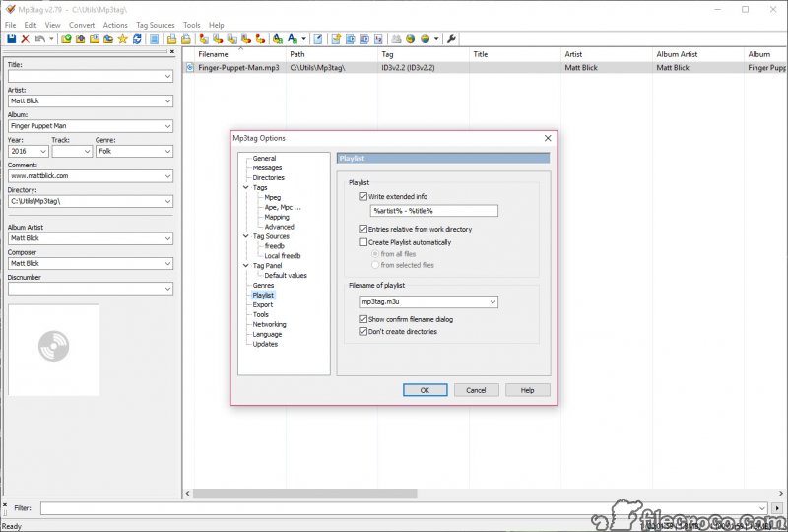Click the album cover art placeholder
Image resolution: width=788 pixels, height=532 pixels.
[54, 350]
